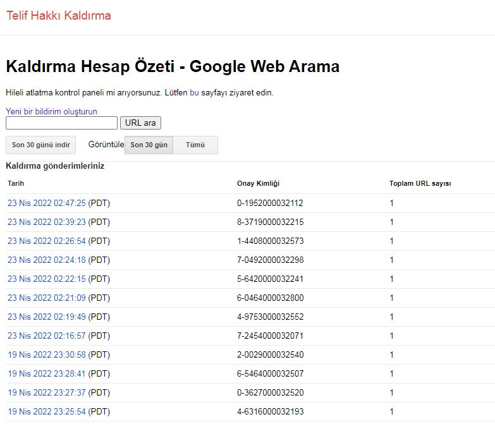Open submission dated 23 Nis 2022 02:21:09
The width and height of the screenshot is (495, 448).
(47, 298)
